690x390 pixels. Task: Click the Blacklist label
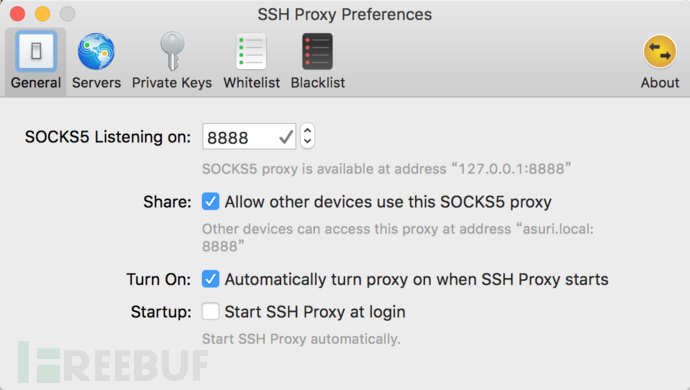(318, 83)
